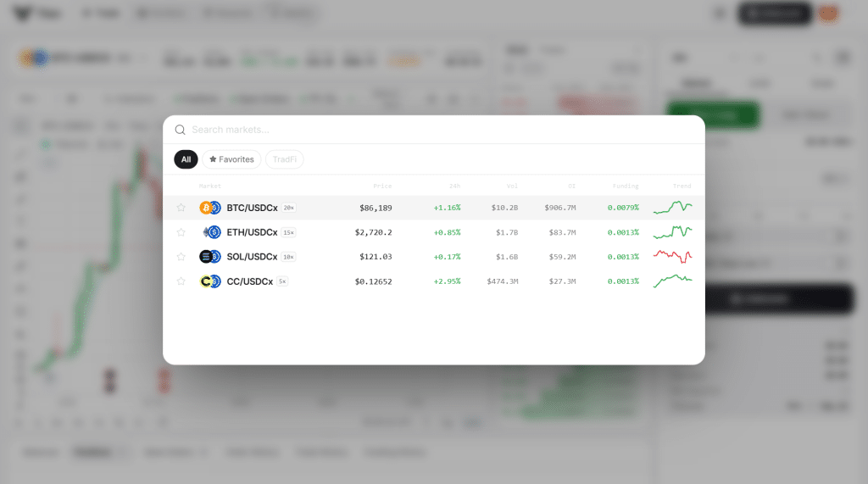Viewport: 868px width, 484px height.
Task: Sort by the Trend column header
Action: (x=682, y=186)
